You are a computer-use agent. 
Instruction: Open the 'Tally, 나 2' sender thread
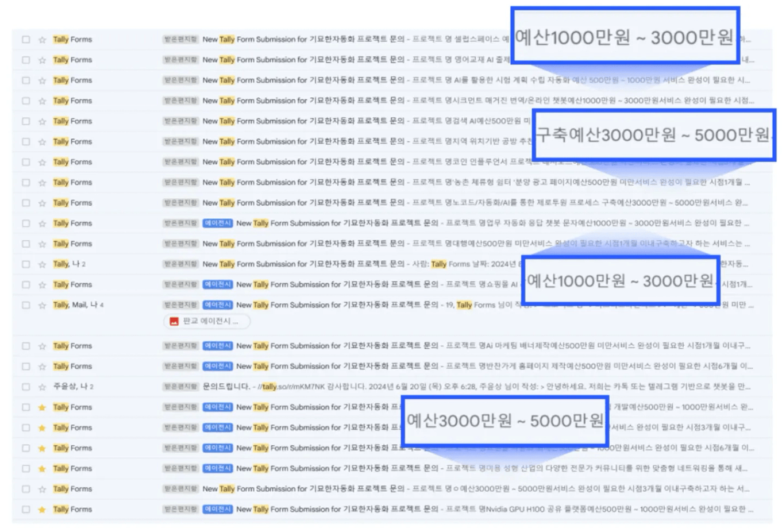tap(69, 264)
